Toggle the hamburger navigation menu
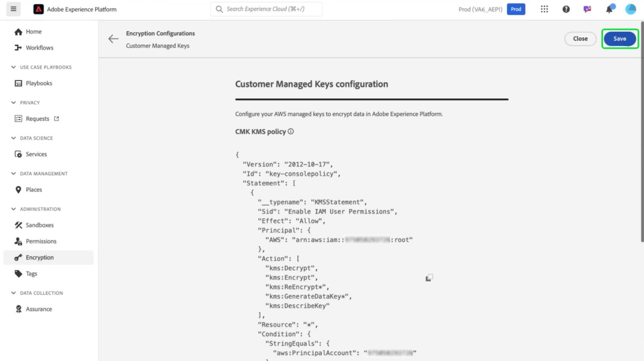The height and width of the screenshot is (361, 644). (13, 9)
